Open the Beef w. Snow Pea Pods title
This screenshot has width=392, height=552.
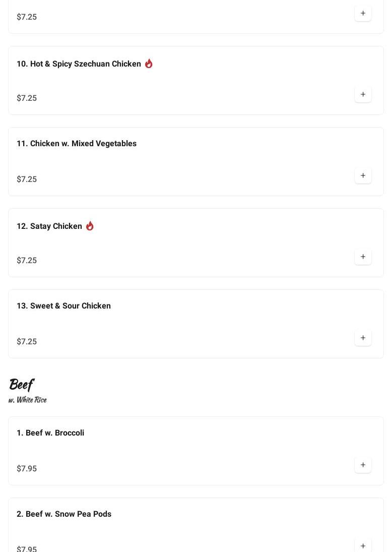click(64, 514)
